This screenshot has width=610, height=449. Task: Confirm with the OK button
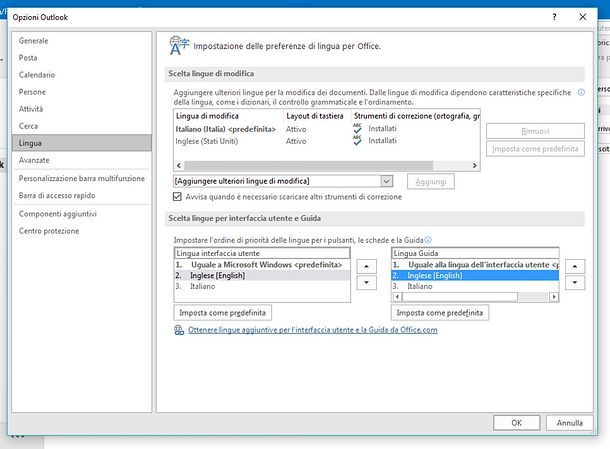coord(516,423)
